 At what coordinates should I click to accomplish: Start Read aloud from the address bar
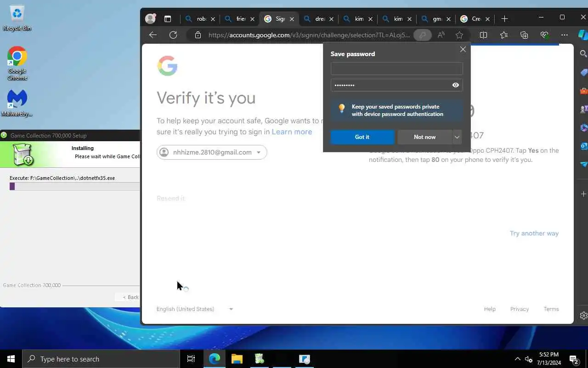tap(441, 35)
